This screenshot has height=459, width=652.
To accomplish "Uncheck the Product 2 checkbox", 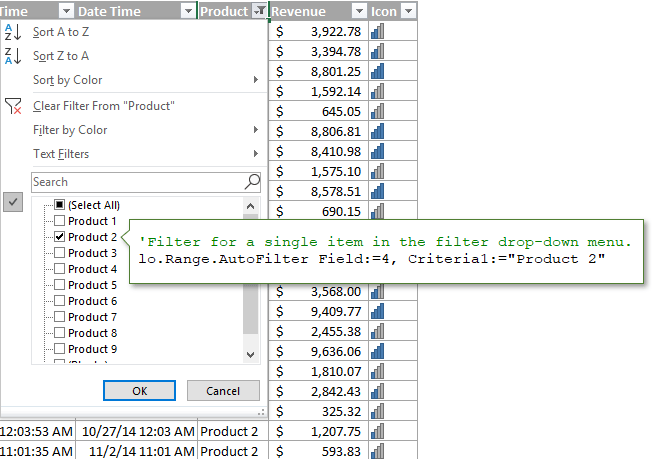I will pos(59,237).
